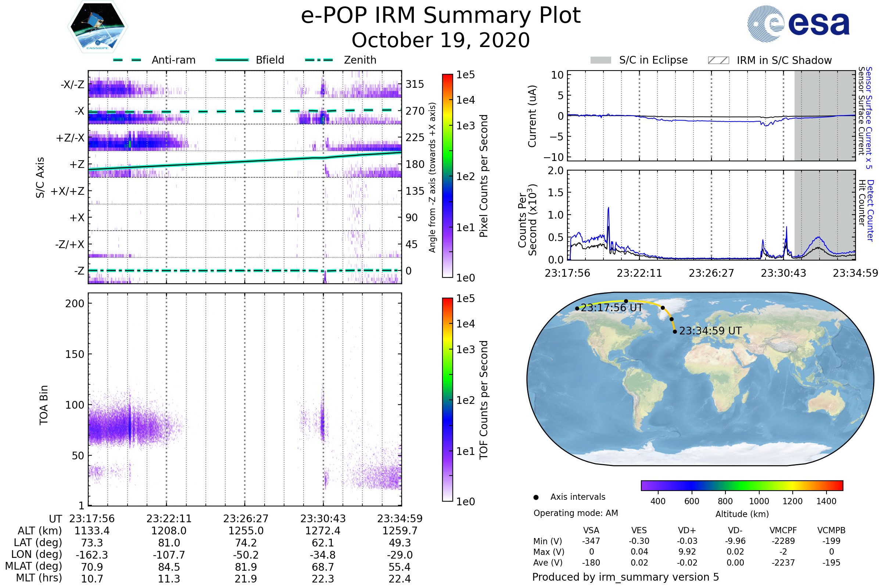Click the Axis intervals black dot marker
Viewport: 882px width, 588px height.
536,498
